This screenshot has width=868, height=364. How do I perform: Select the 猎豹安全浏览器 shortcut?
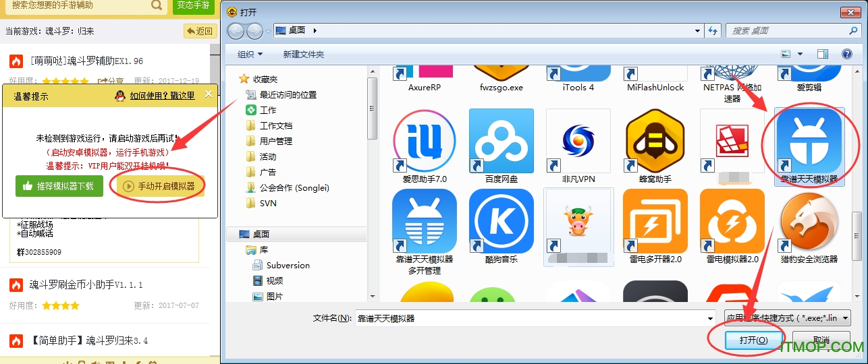(x=809, y=226)
